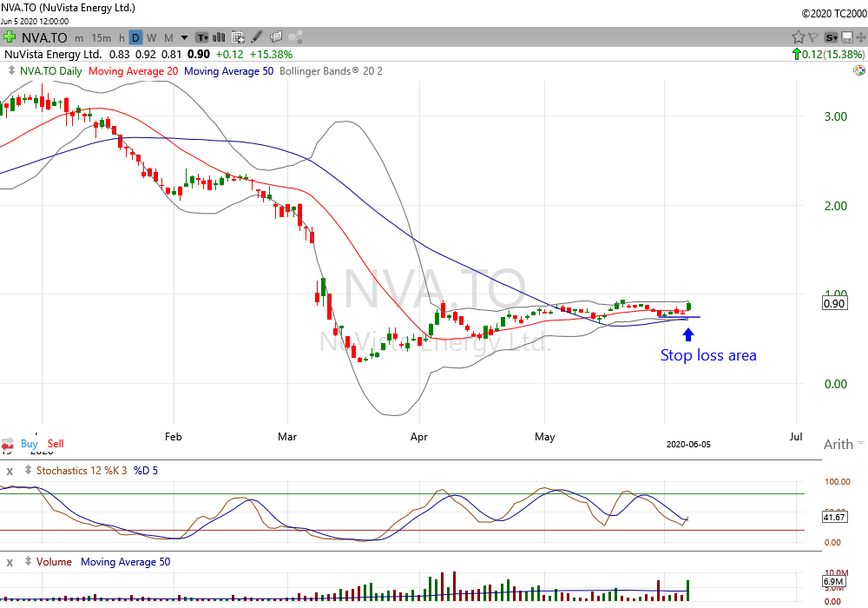This screenshot has width=868, height=608.
Task: Click the '3.00' price axis label
Action: pyautogui.click(x=835, y=117)
